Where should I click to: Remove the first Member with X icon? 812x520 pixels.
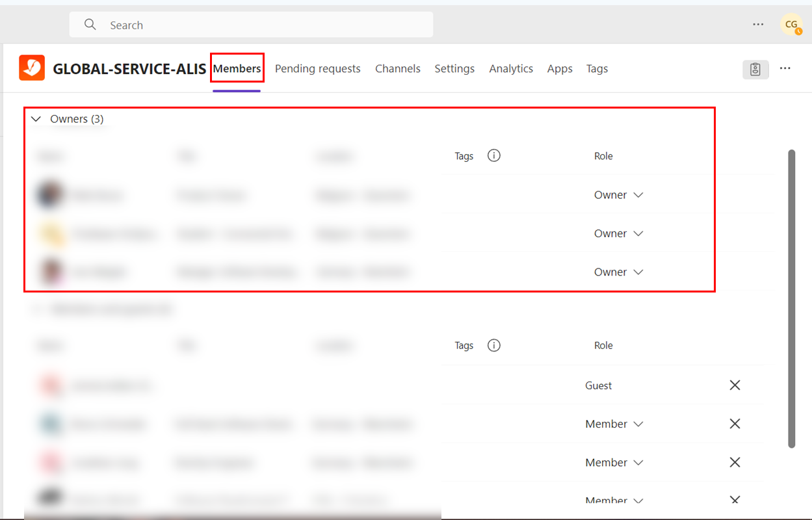pos(735,424)
